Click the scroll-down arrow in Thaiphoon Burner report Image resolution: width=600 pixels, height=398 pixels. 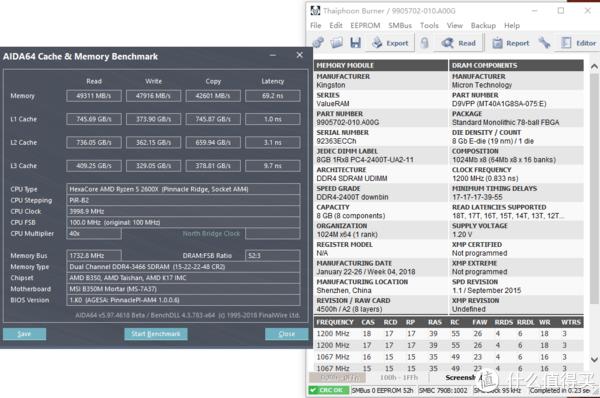[594, 360]
